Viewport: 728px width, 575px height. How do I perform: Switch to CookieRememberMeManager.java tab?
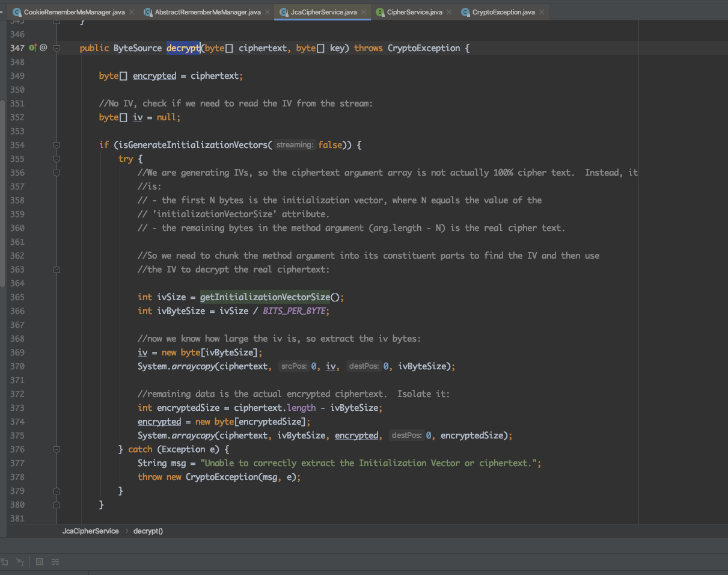point(74,12)
